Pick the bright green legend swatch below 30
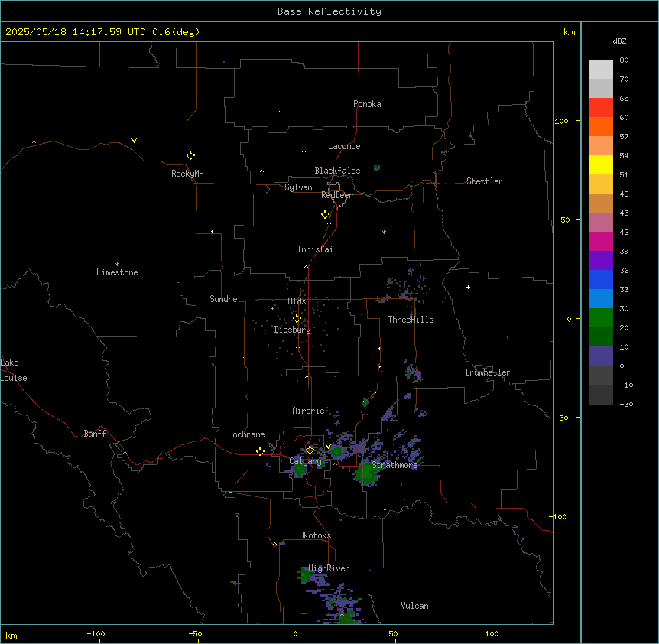 click(x=601, y=318)
